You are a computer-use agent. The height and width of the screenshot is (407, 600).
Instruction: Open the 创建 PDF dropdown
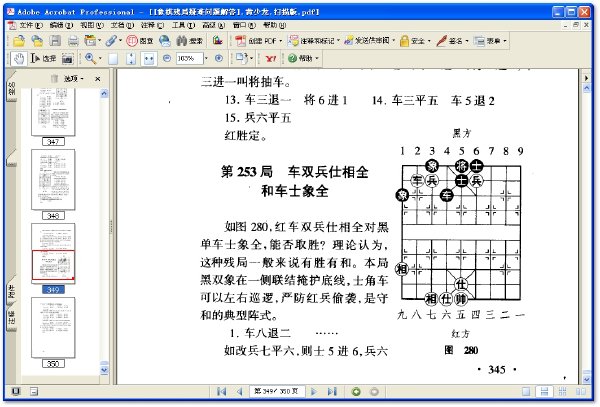coord(259,41)
